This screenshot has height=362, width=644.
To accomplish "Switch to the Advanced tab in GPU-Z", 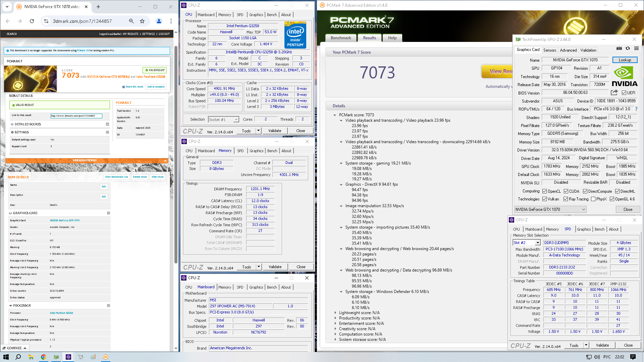I will point(568,50).
